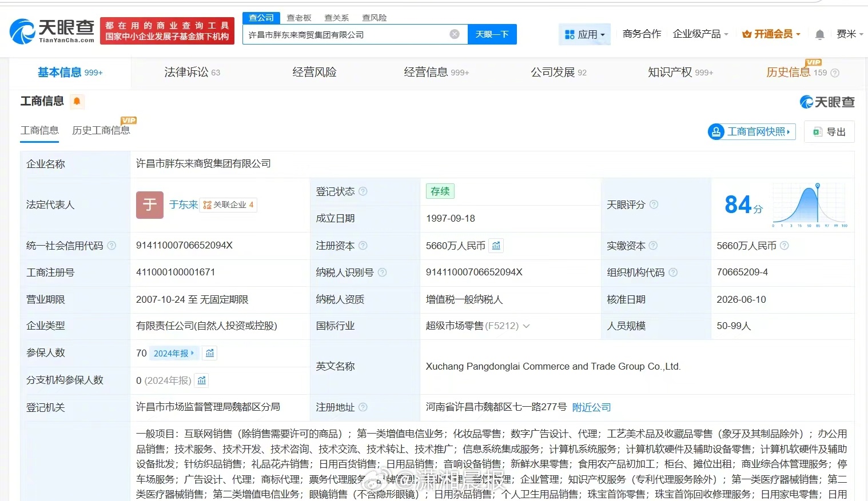This screenshot has width=868, height=501.
Task: Switch to 查风险 search tab
Action: pyautogui.click(x=375, y=18)
